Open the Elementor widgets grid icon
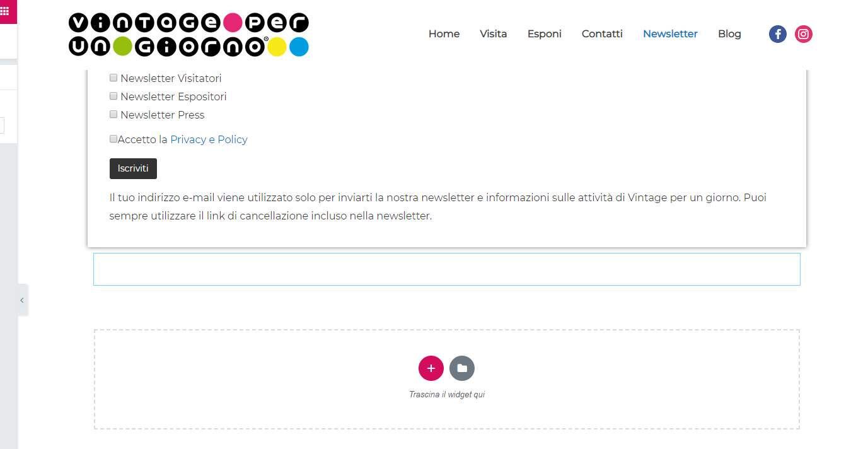868x449 pixels. pyautogui.click(x=4, y=11)
